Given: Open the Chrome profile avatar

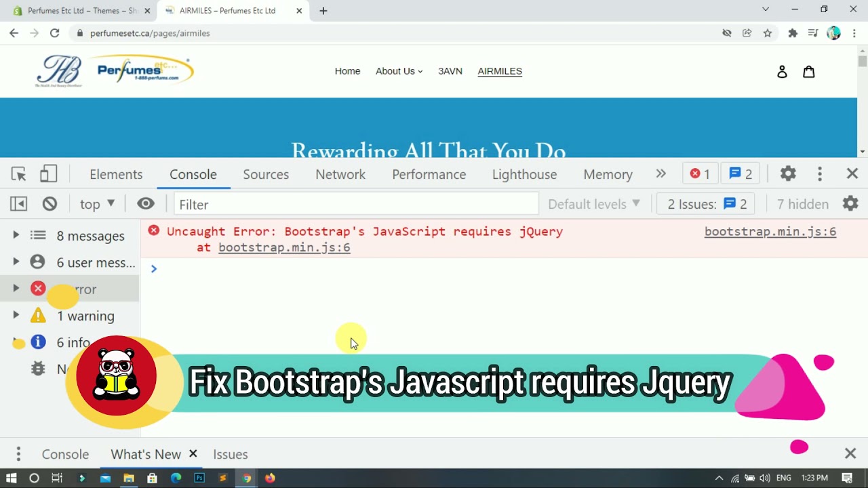Looking at the screenshot, I should [x=833, y=33].
